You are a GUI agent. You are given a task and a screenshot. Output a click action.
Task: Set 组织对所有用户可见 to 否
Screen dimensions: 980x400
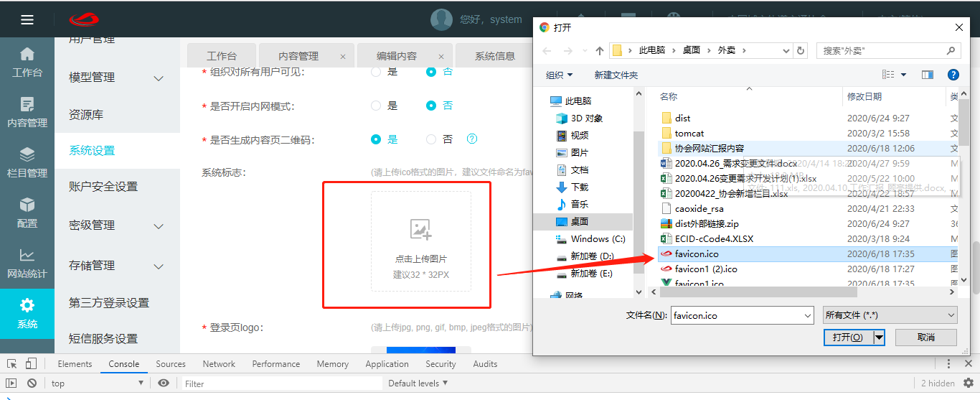pyautogui.click(x=431, y=72)
